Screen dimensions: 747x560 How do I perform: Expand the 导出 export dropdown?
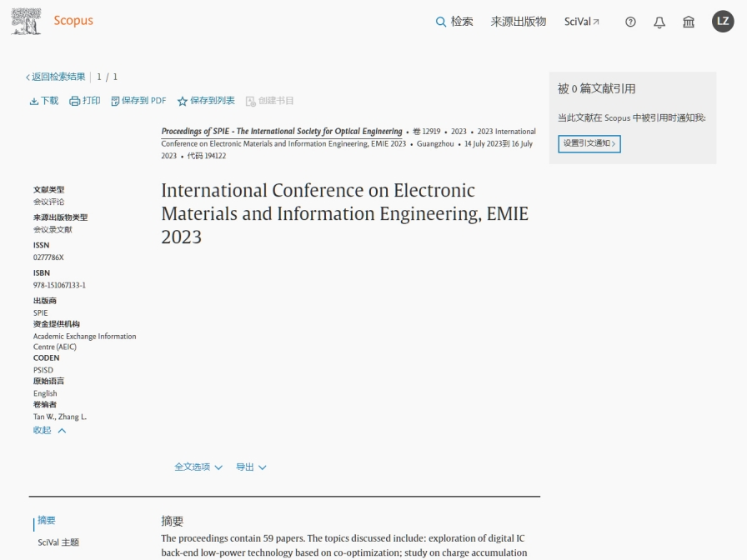click(251, 467)
